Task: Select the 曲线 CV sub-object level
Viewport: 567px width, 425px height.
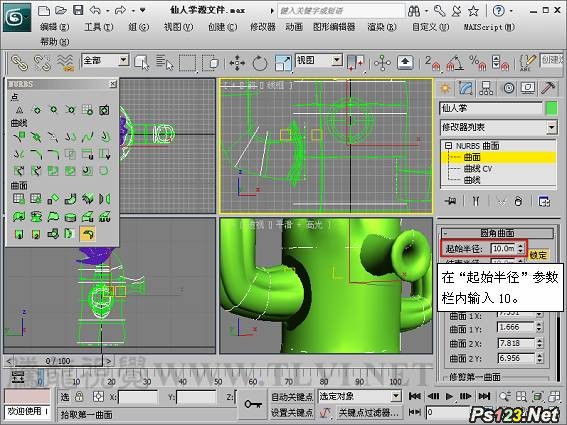Action: coord(478,169)
